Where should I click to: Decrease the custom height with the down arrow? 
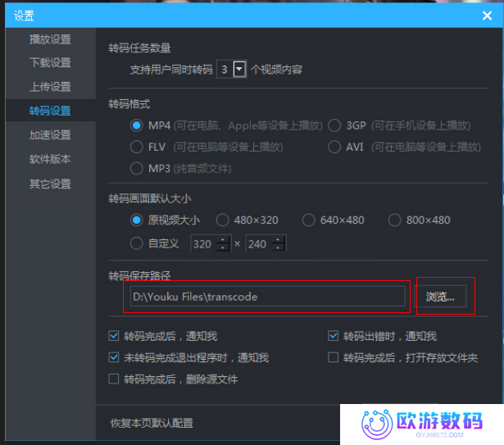278,247
